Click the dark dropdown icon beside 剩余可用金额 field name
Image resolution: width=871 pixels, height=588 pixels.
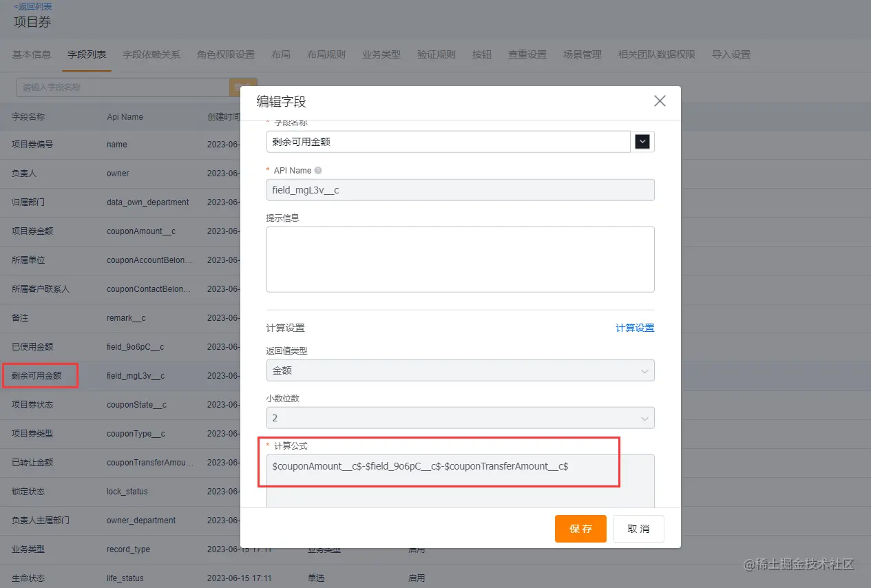[x=642, y=141]
